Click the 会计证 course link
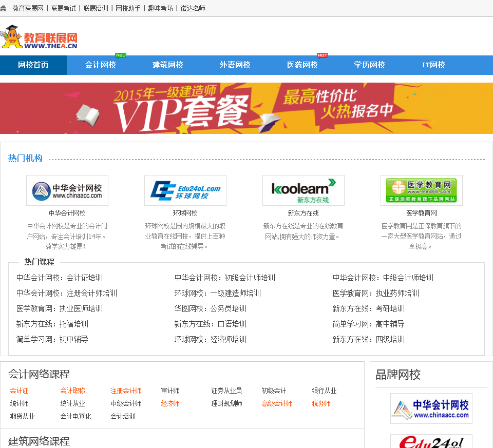Screen dimensions: 493x448 (19, 391)
